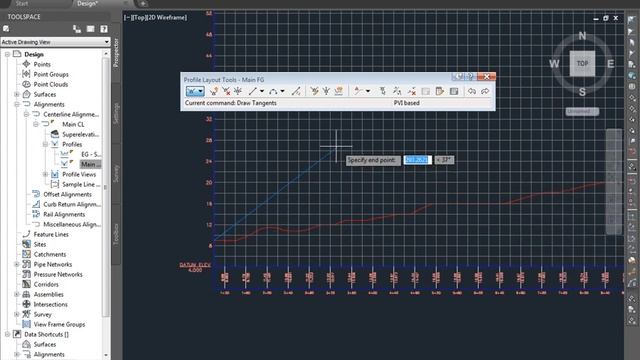640x360 pixels.
Task: Open the vertical curve tool dropdown arrow
Action: click(282, 91)
